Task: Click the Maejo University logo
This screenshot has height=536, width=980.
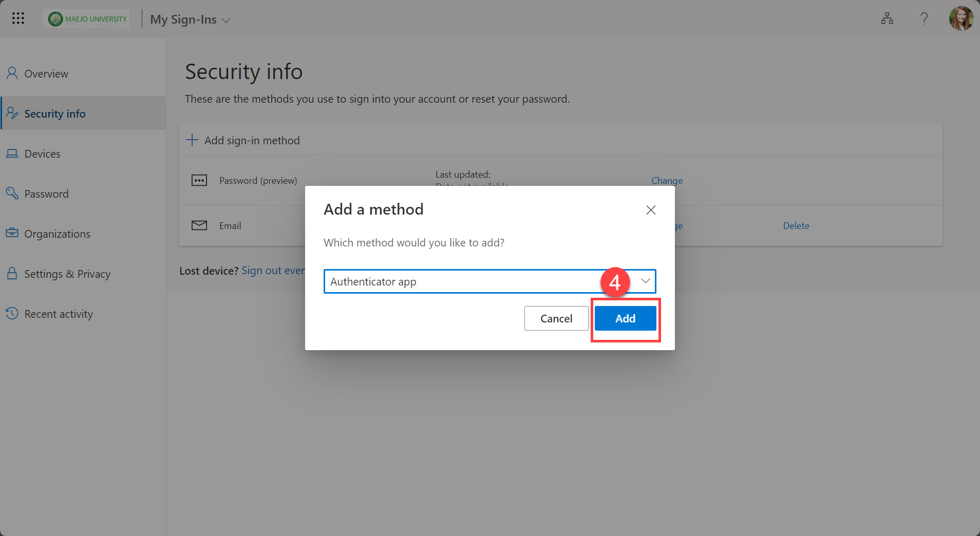Action: pos(87,19)
